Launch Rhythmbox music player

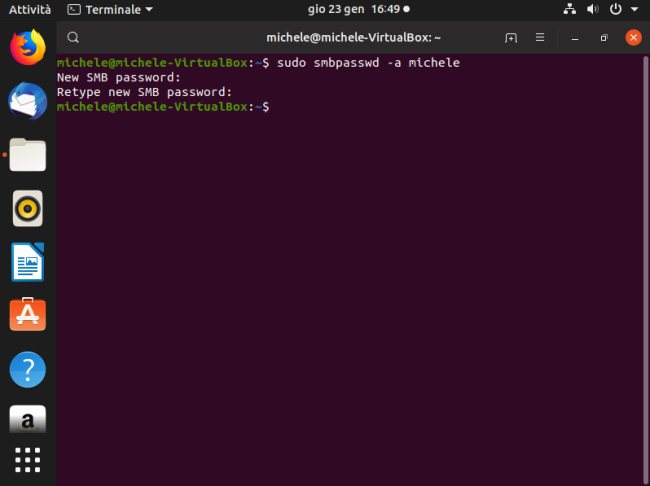28,208
